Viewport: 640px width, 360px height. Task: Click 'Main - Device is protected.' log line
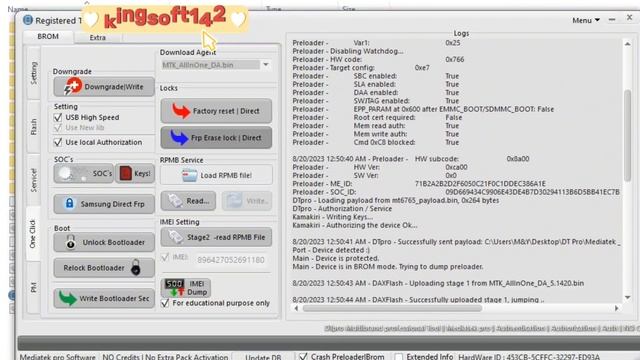(x=336, y=258)
